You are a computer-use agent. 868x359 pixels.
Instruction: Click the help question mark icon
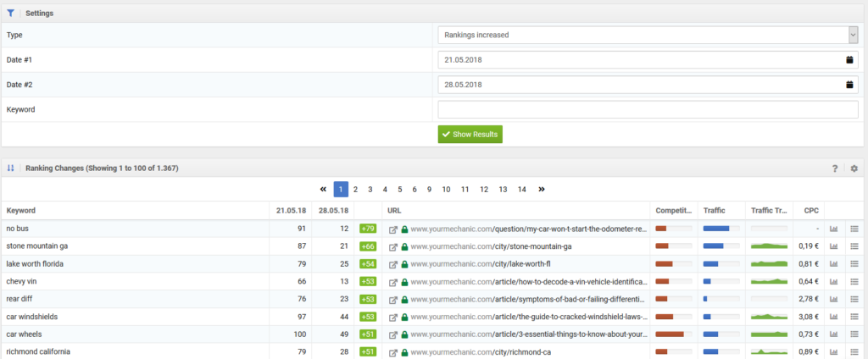point(835,168)
